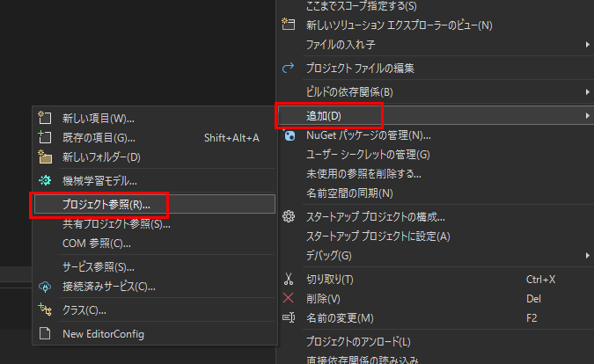Expand the ファイルの入れ子 submenu arrow
The width and height of the screenshot is (594, 364).
tap(587, 45)
